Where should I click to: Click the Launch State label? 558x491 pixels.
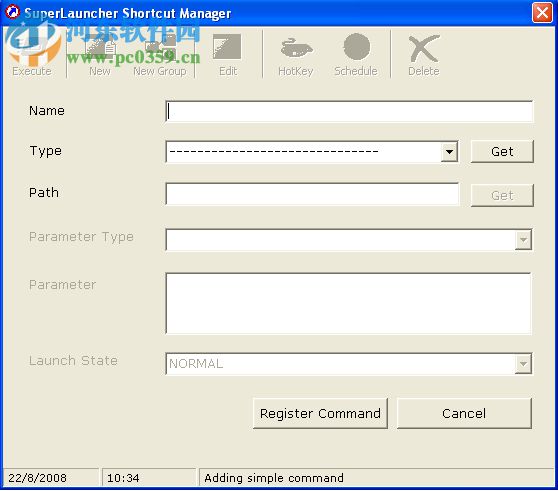(x=73, y=360)
